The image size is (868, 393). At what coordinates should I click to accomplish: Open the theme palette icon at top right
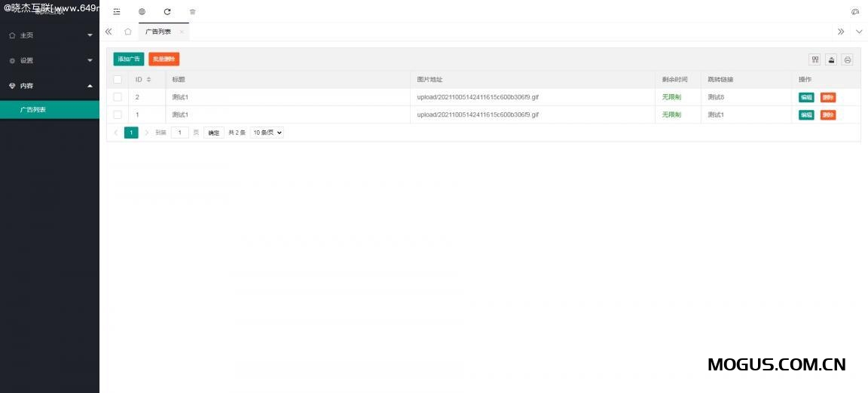coord(854,12)
